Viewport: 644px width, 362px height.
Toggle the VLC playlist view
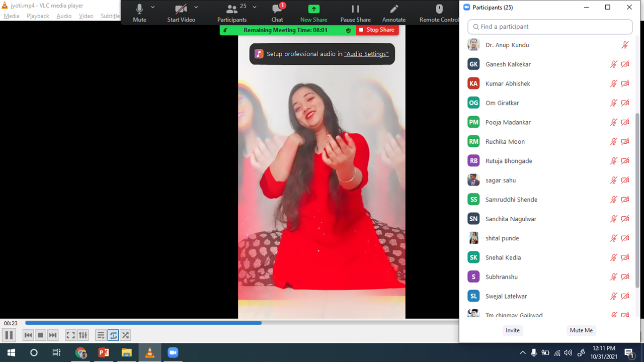pos(101,335)
